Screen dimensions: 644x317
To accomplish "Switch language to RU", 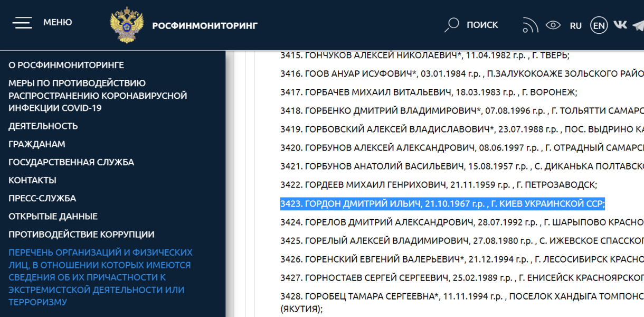I will 576,25.
